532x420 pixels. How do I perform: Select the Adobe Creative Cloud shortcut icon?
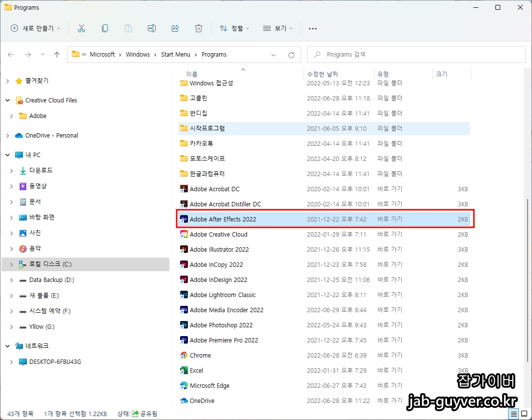pyautogui.click(x=184, y=235)
